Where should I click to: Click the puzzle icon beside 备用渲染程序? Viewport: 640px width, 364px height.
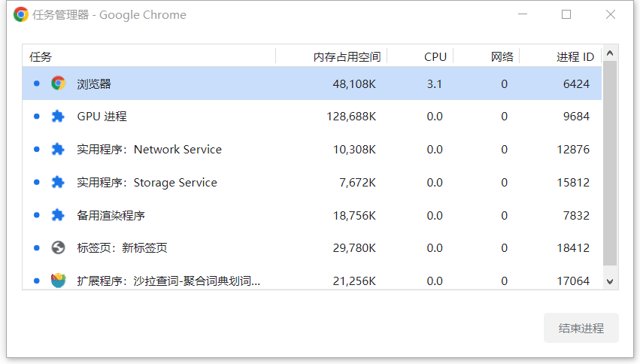pyautogui.click(x=58, y=215)
